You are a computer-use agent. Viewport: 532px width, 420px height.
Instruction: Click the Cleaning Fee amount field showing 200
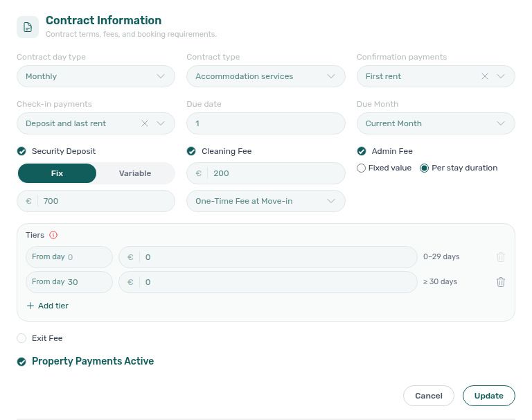click(x=266, y=173)
